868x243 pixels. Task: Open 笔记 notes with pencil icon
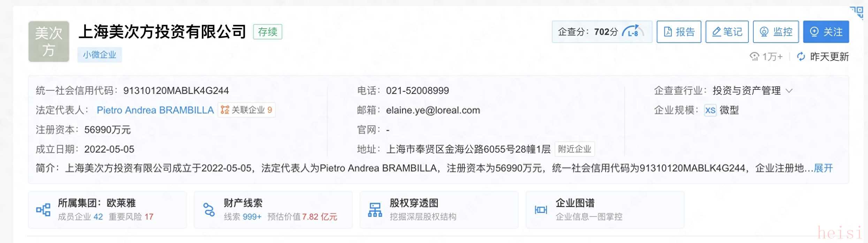coord(727,32)
